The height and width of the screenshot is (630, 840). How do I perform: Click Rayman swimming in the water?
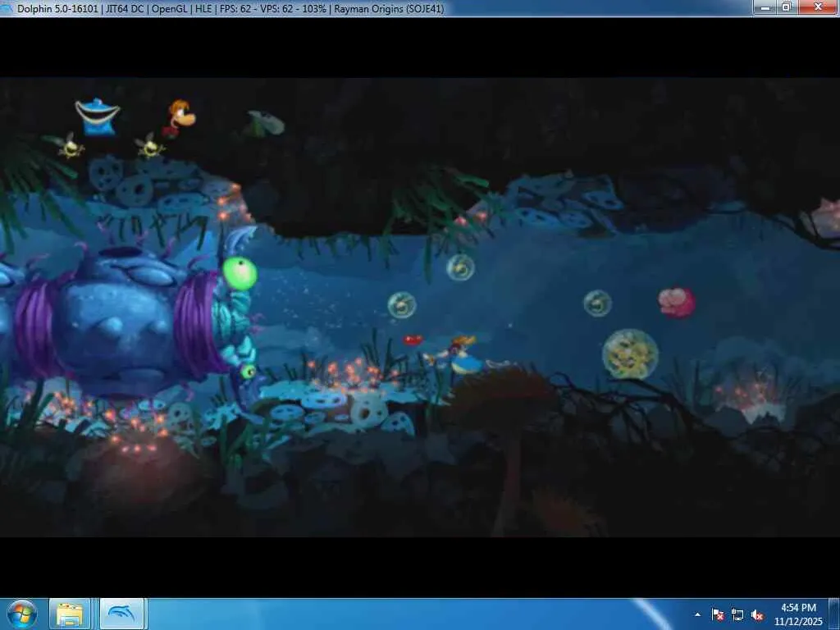point(459,354)
